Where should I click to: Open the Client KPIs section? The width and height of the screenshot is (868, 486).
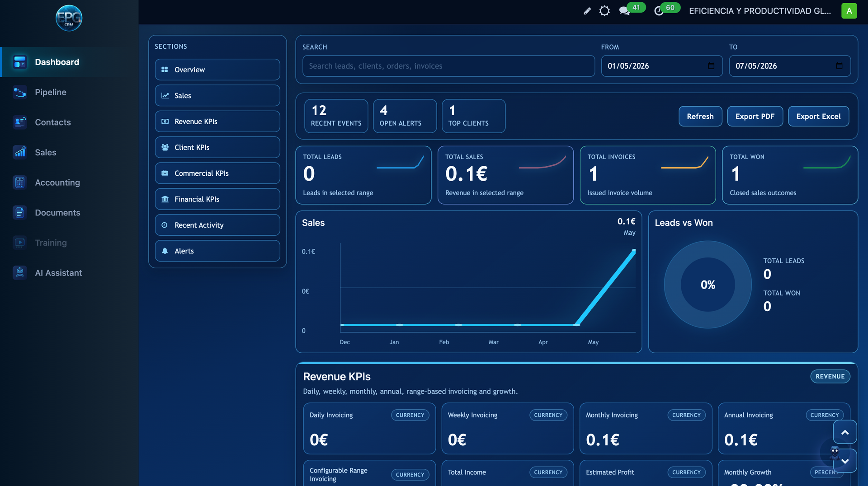click(217, 147)
